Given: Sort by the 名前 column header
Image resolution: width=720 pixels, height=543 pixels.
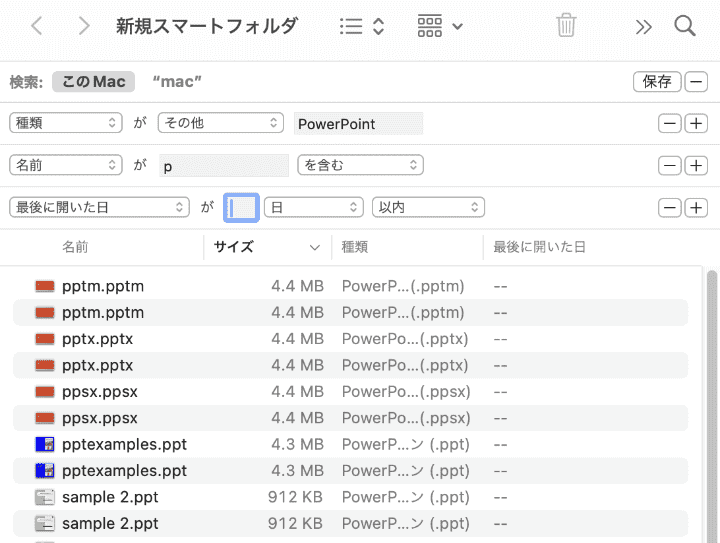Looking at the screenshot, I should [x=75, y=246].
